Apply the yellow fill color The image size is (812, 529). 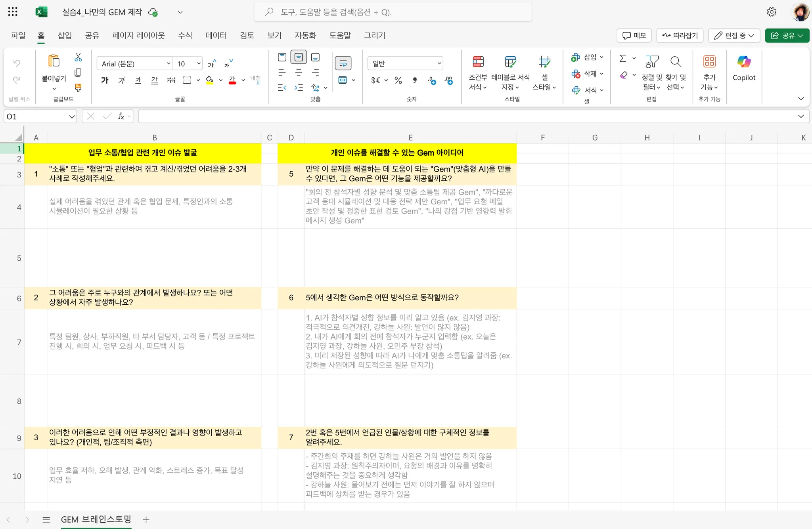pos(210,80)
